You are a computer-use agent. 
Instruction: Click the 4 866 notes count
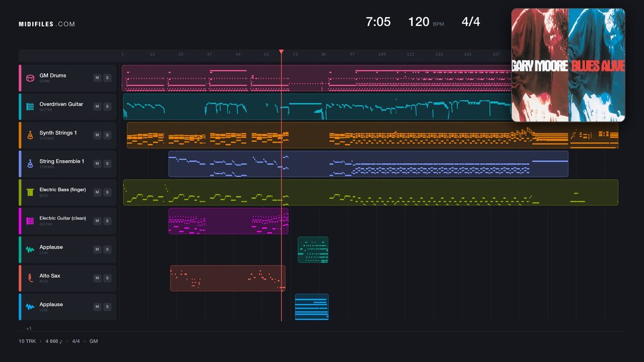54,341
